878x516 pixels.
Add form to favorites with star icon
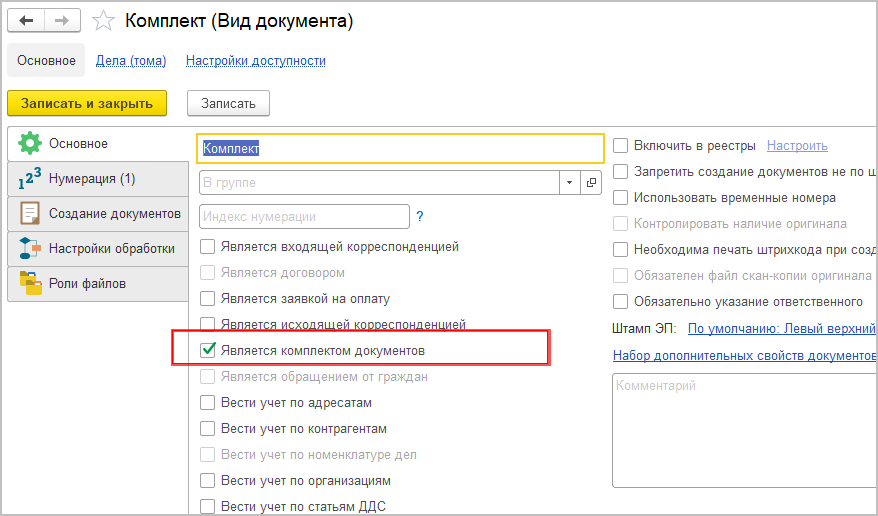(x=102, y=21)
